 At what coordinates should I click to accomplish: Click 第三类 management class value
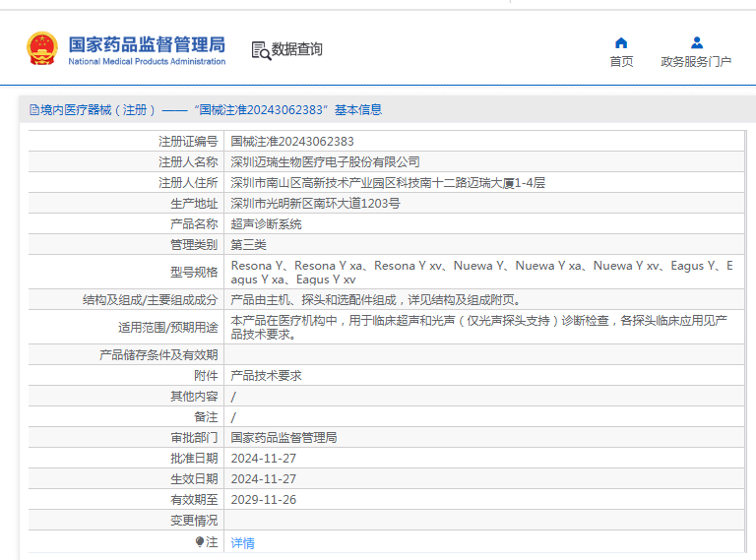point(248,245)
